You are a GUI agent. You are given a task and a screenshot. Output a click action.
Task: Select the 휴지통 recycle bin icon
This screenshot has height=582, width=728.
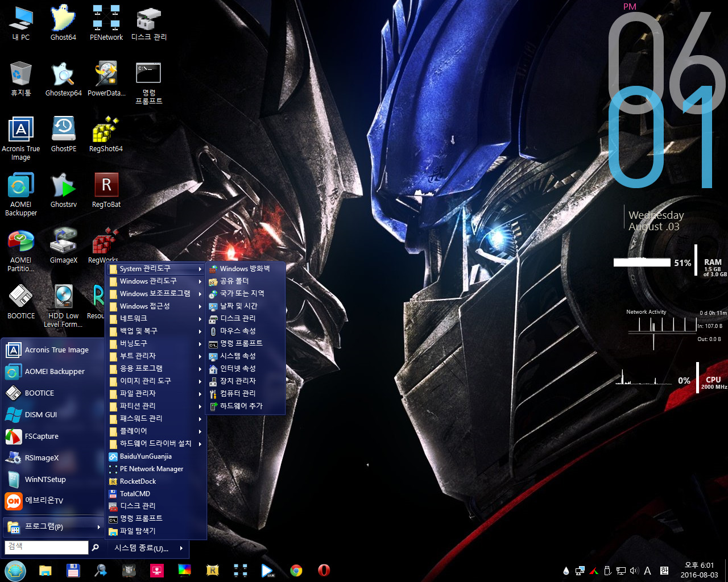(x=21, y=78)
